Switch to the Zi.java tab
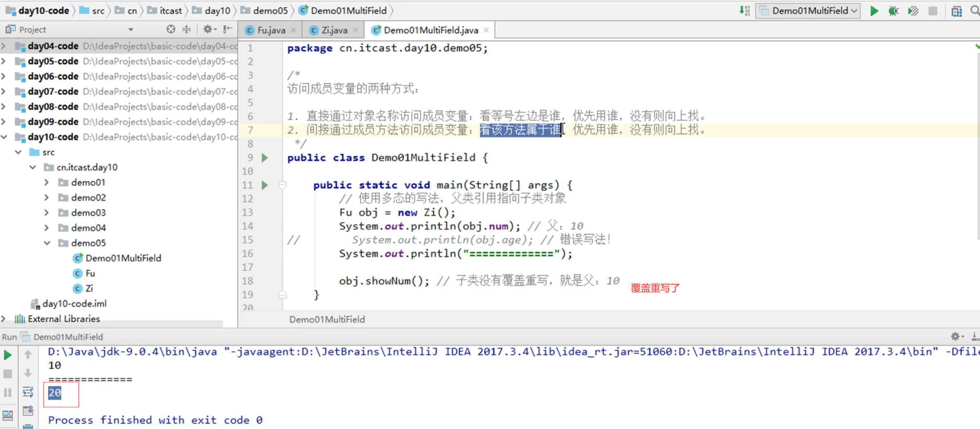This screenshot has width=980, height=429. click(x=334, y=30)
